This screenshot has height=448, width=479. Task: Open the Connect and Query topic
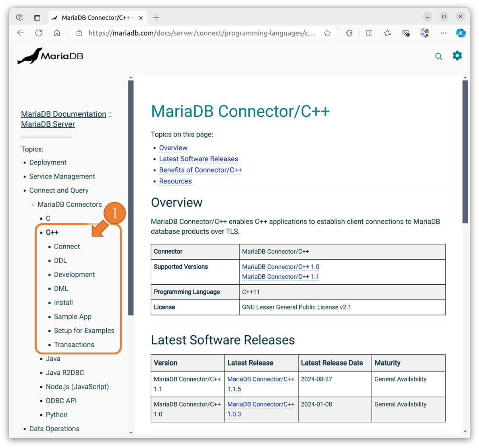(x=59, y=190)
